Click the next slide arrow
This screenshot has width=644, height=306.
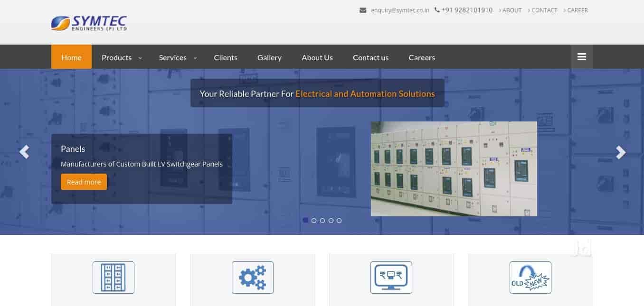click(x=620, y=152)
